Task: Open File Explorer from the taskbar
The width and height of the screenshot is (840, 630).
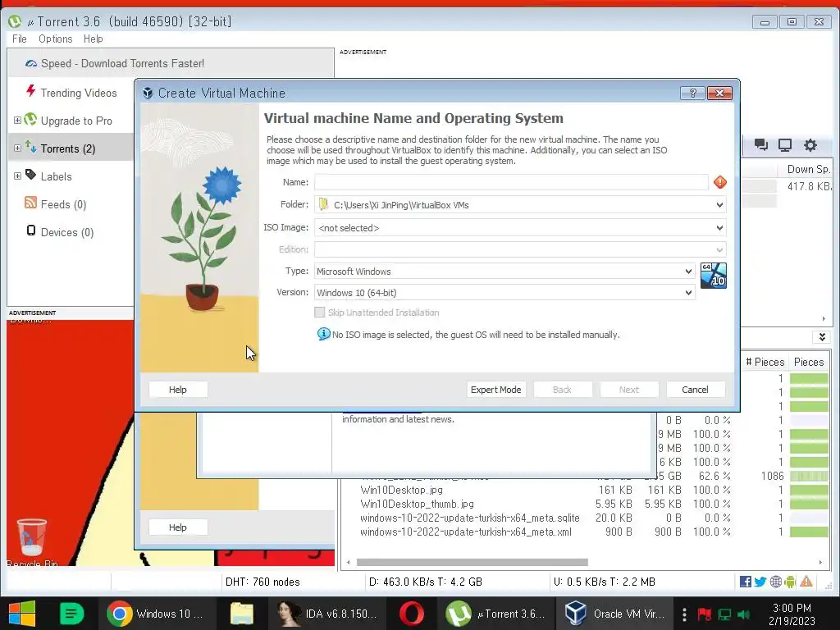Action: 242,614
